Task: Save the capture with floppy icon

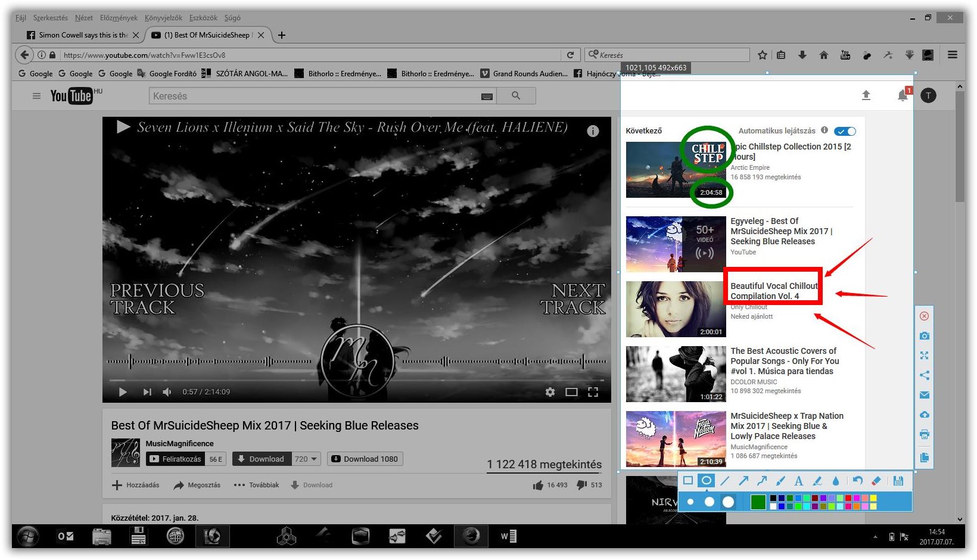Action: [898, 481]
